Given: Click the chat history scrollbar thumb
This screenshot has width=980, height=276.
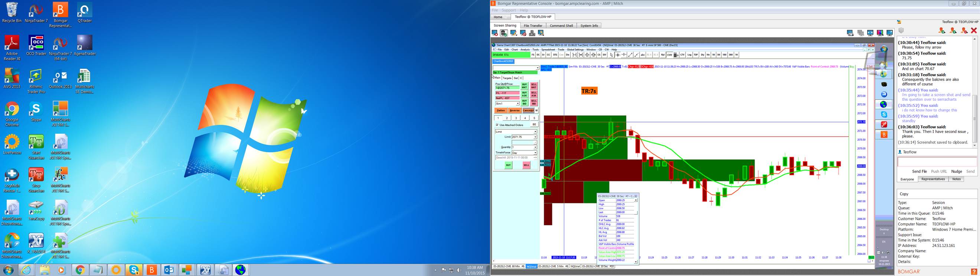Looking at the screenshot, I should (x=975, y=119).
